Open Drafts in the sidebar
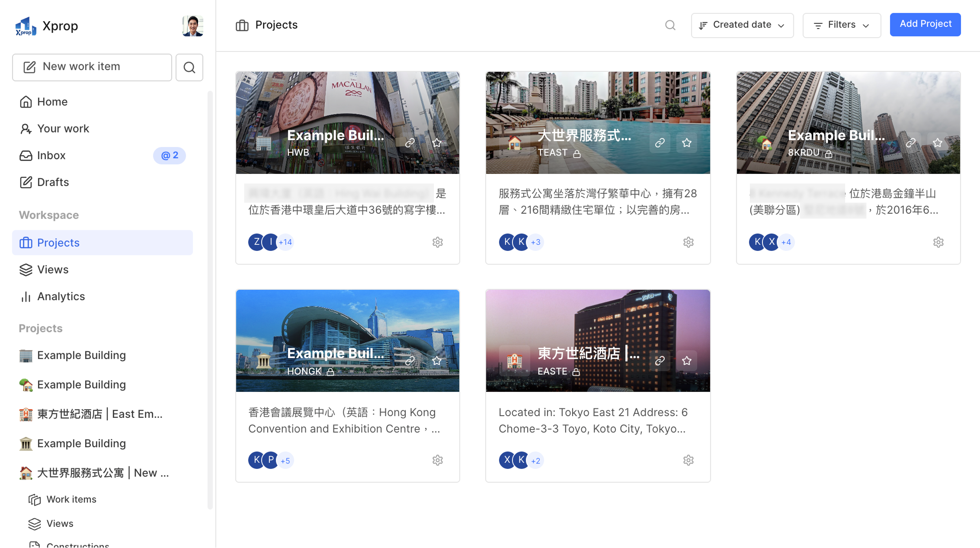 (102, 182)
